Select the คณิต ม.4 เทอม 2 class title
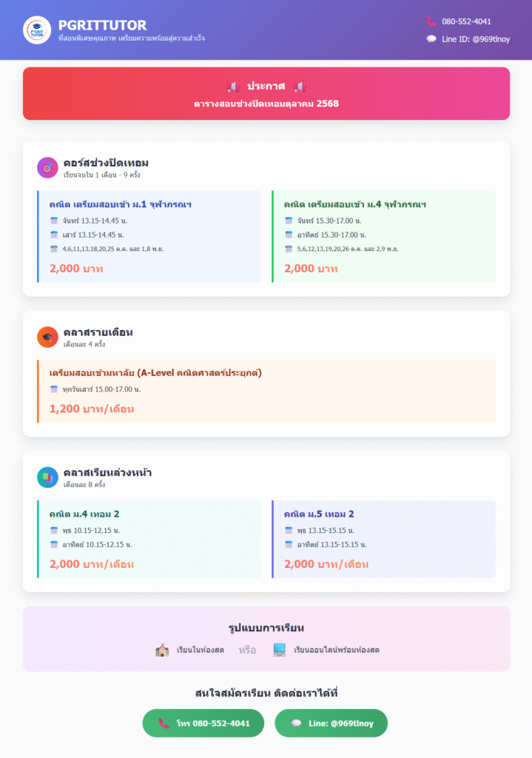The width and height of the screenshot is (532, 758). (x=84, y=514)
